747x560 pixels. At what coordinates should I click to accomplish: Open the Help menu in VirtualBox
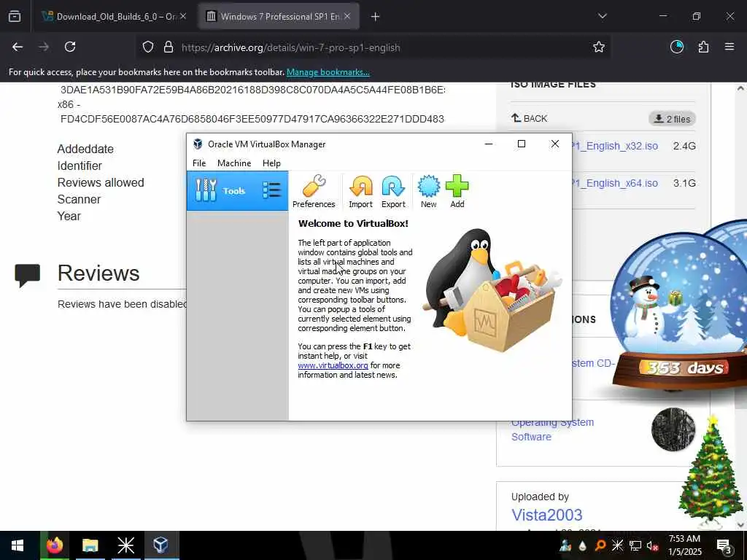pyautogui.click(x=271, y=163)
